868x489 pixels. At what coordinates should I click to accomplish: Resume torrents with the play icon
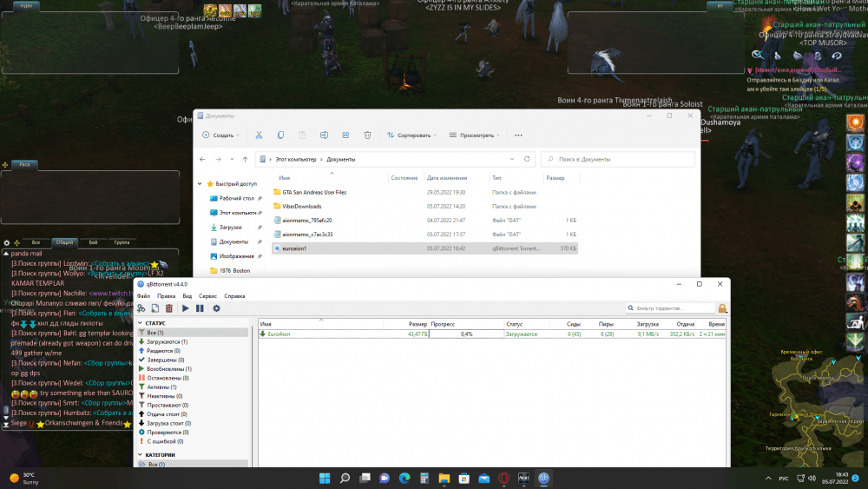pyautogui.click(x=185, y=308)
